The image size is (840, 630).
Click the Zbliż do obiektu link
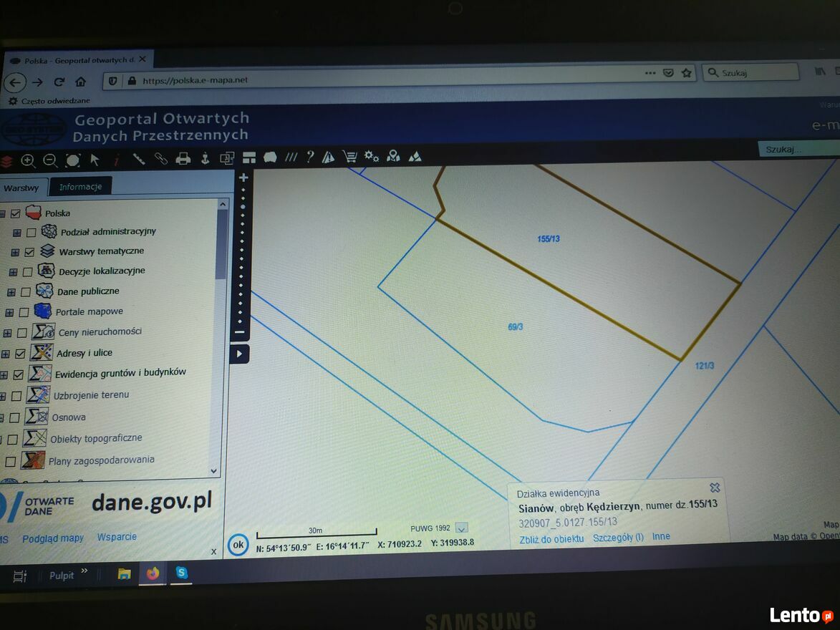[x=551, y=539]
